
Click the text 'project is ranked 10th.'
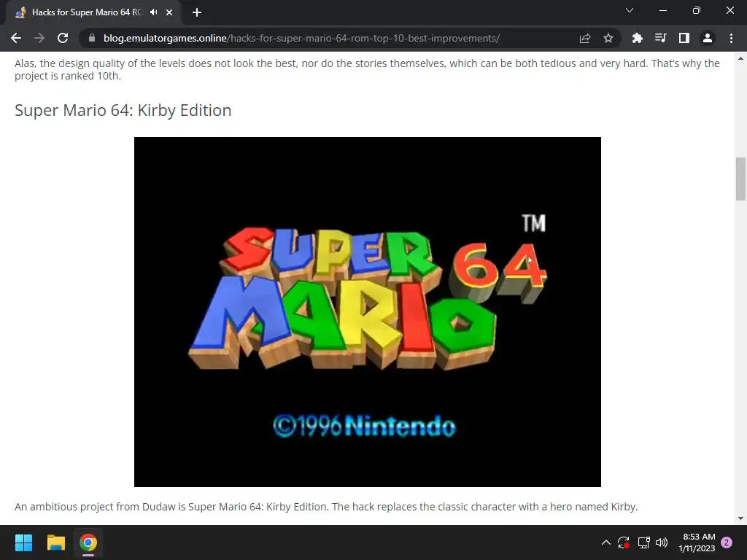click(x=68, y=76)
